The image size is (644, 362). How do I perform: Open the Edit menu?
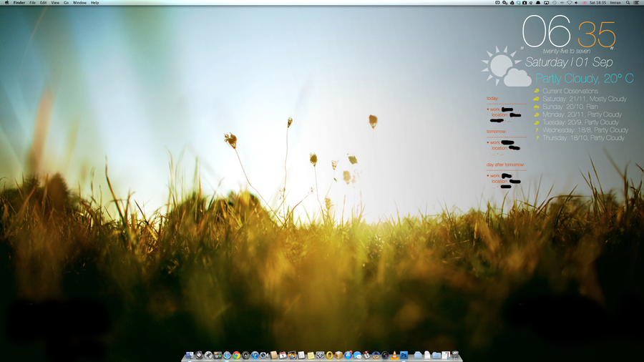pos(43,2)
